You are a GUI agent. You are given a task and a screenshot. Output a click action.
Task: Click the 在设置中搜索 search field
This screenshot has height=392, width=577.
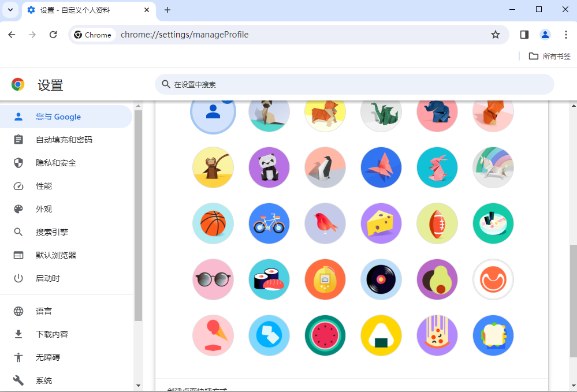tap(354, 84)
